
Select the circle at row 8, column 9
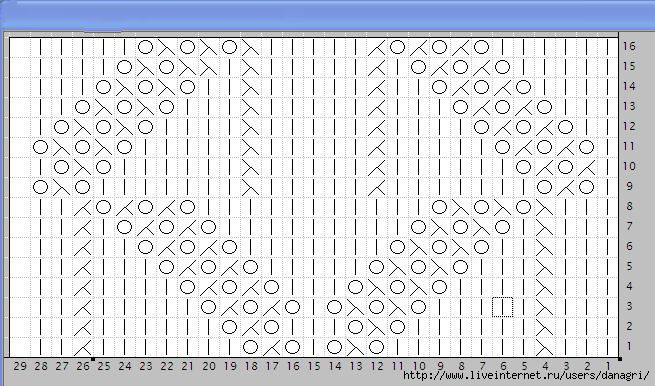tap(439, 207)
